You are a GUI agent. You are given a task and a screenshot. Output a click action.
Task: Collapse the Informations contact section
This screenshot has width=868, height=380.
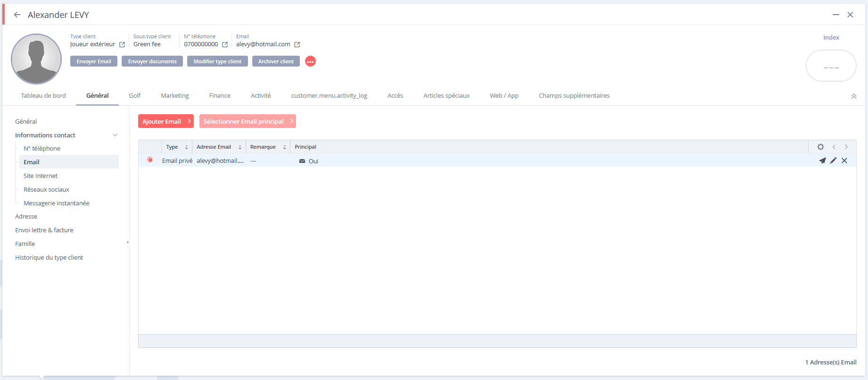pos(115,135)
